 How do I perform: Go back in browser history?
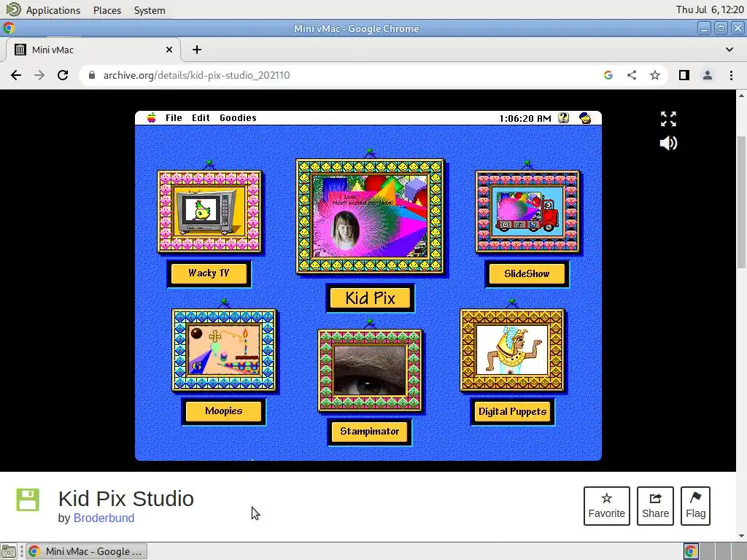[x=16, y=75]
